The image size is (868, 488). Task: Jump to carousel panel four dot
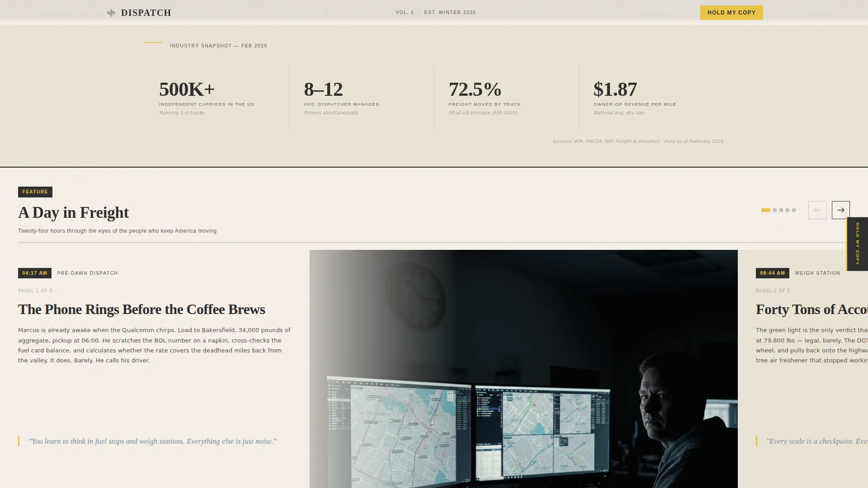pos(788,210)
